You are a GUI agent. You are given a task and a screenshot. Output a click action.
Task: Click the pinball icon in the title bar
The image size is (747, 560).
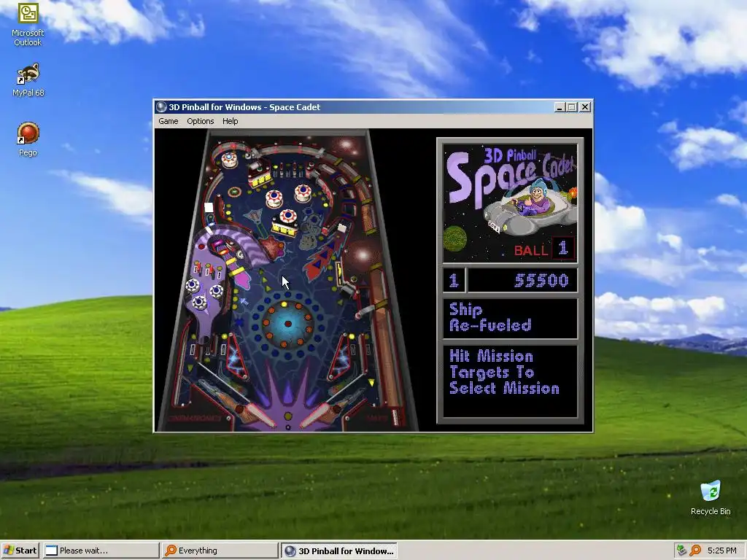click(161, 107)
